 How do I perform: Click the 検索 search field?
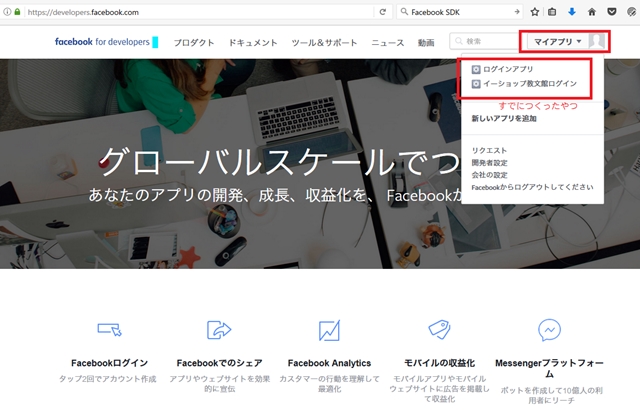point(485,42)
